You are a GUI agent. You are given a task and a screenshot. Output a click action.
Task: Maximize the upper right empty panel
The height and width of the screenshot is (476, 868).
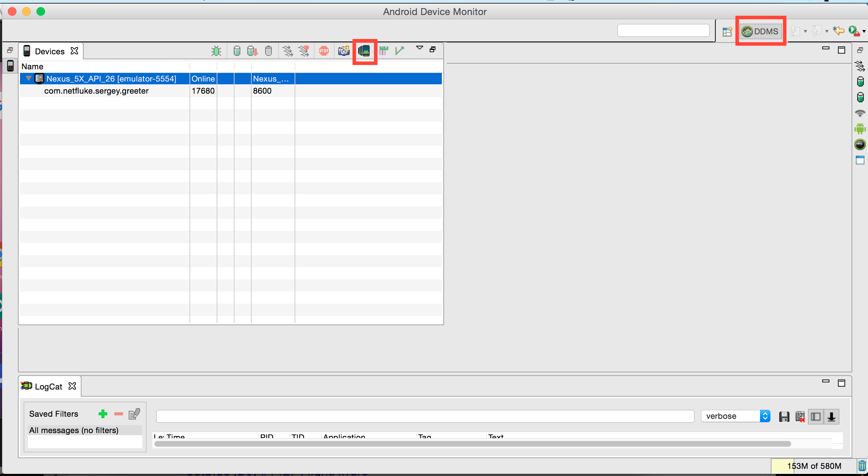point(842,50)
